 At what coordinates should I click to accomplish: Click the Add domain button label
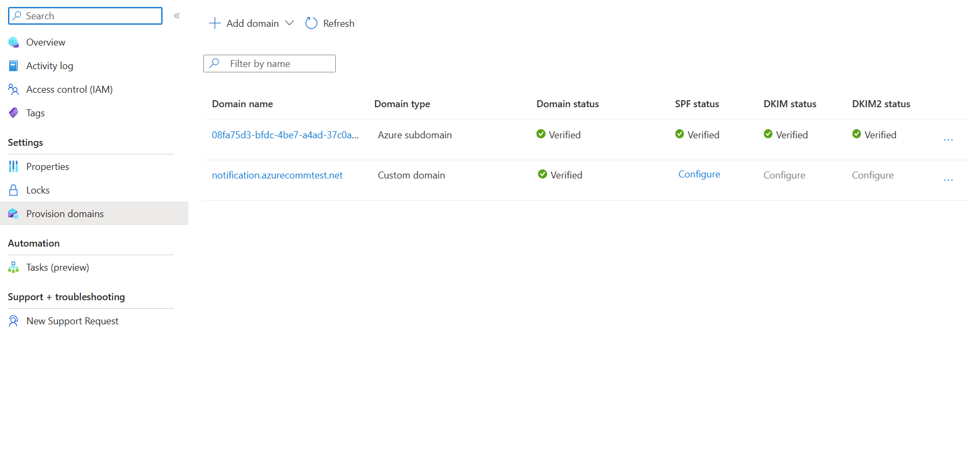click(x=253, y=24)
